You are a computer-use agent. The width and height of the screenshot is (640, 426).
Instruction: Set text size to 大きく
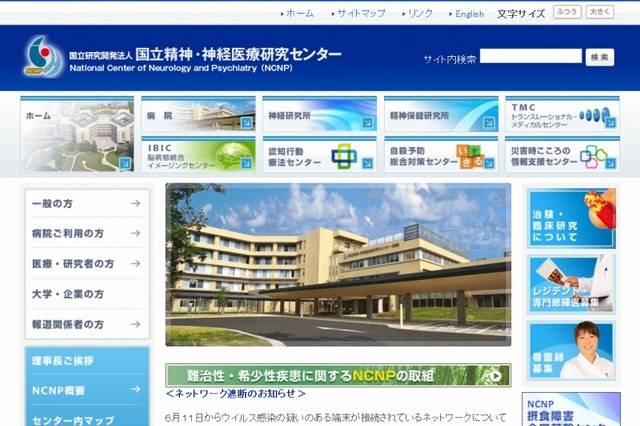pyautogui.click(x=600, y=12)
